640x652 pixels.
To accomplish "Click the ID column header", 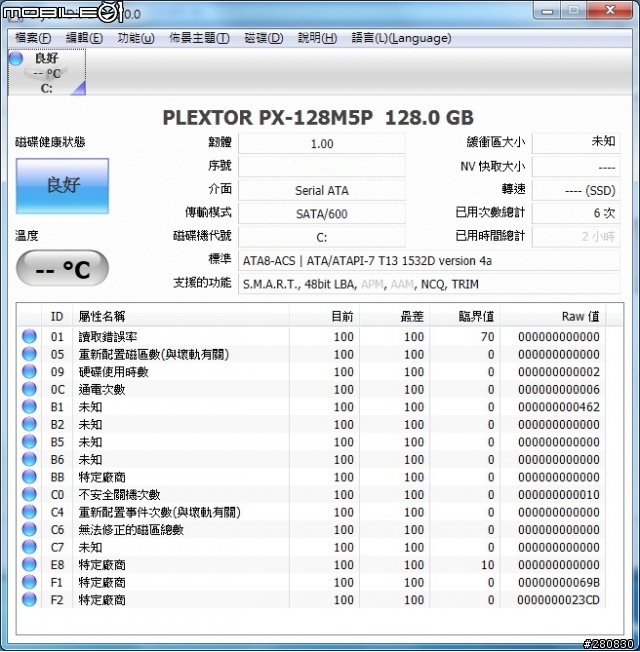I will [x=57, y=316].
